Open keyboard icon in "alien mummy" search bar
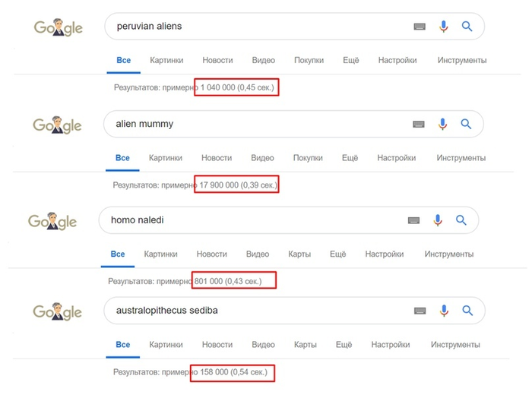The image size is (532, 398). (x=419, y=124)
